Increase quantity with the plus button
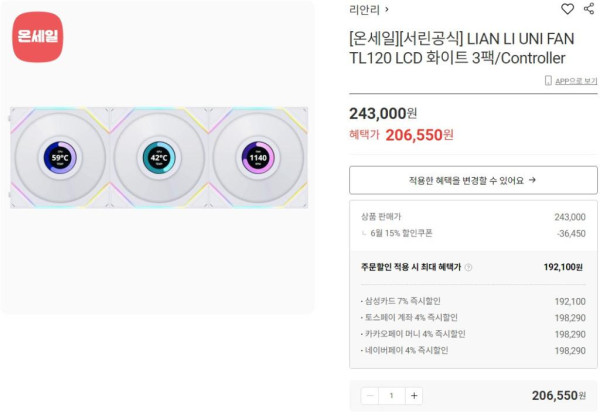The height and width of the screenshot is (418, 600). pyautogui.click(x=414, y=396)
